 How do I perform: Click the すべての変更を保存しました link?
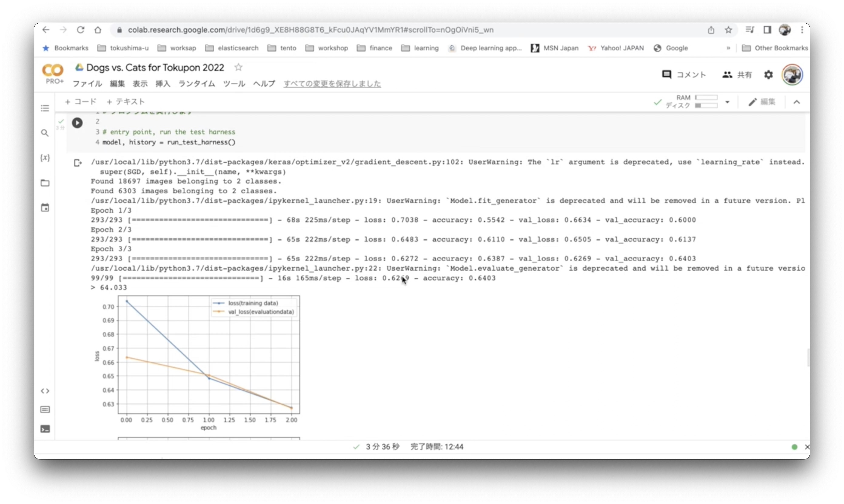click(x=332, y=84)
